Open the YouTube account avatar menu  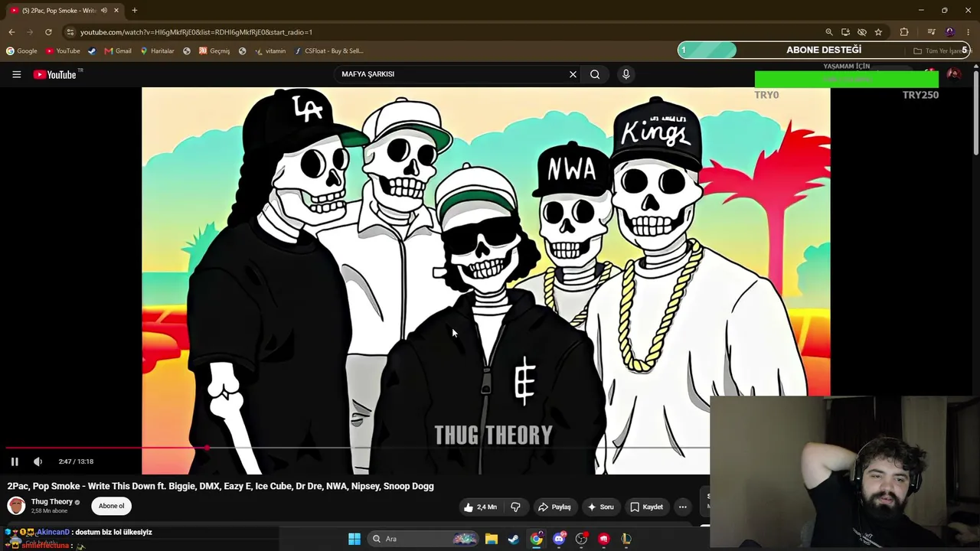point(953,74)
